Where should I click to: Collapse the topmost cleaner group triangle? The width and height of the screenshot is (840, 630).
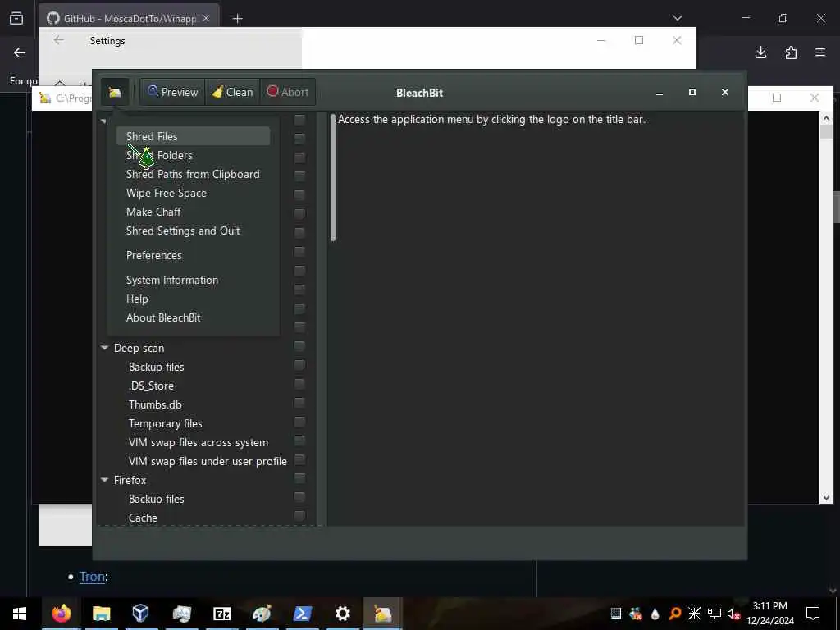click(x=103, y=121)
